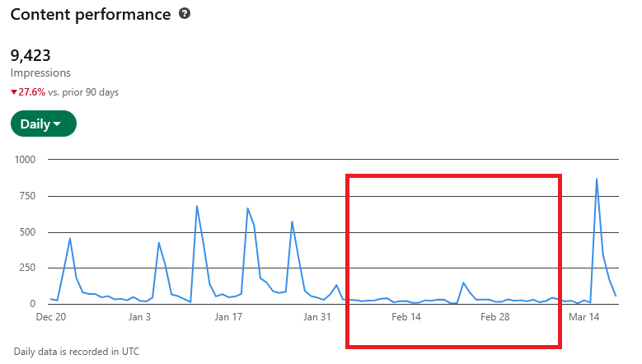Click the 1000 y-axis label
This screenshot has height=364, width=642.
click(x=25, y=160)
